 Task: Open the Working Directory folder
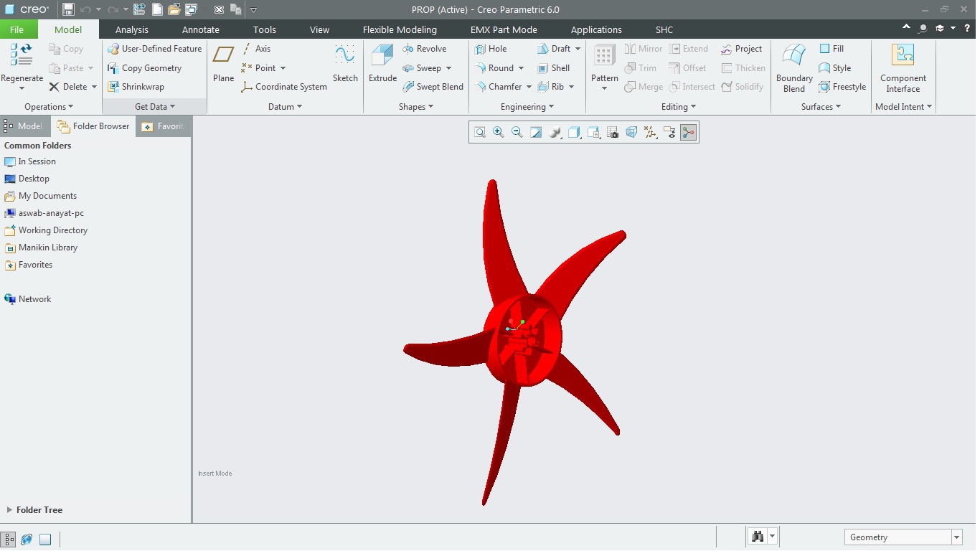coord(46,230)
